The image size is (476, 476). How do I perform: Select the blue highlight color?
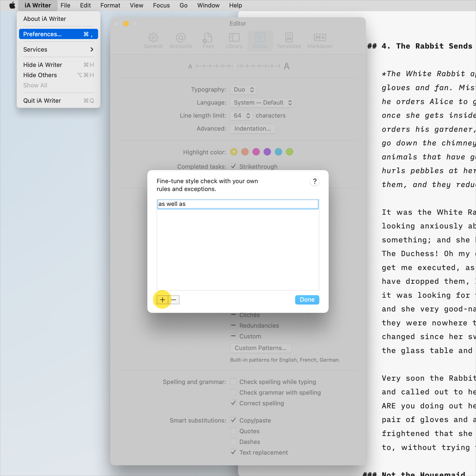pyautogui.click(x=278, y=152)
